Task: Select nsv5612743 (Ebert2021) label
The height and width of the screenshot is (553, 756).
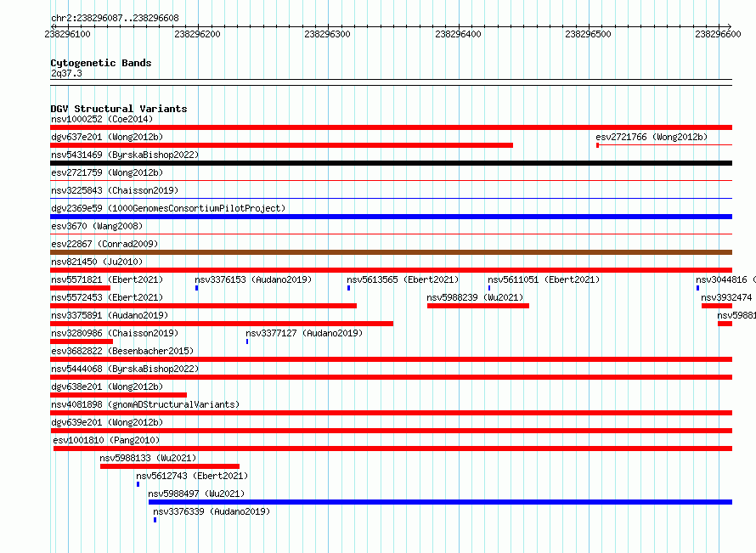Action: 192,476
